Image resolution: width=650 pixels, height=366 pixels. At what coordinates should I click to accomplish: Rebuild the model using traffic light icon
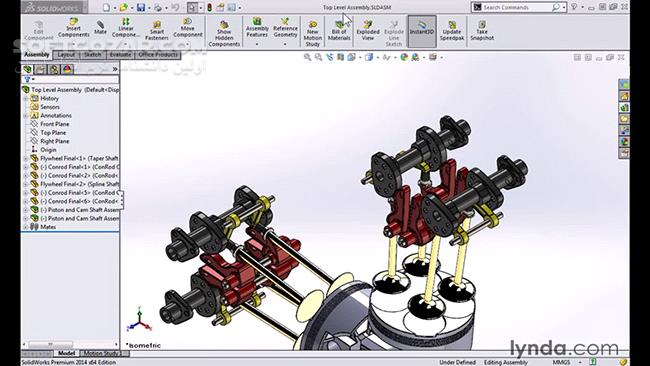pyautogui.click(x=209, y=7)
